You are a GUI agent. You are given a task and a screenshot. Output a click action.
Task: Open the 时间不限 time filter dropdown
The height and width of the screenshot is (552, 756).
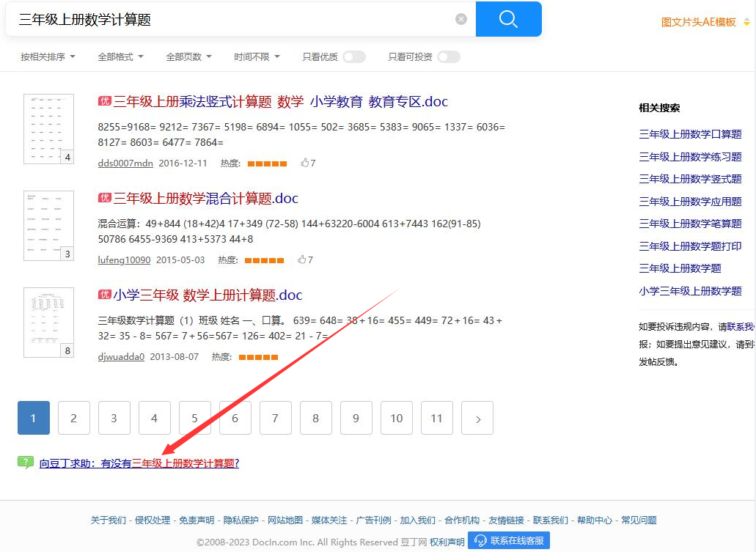[x=257, y=57]
